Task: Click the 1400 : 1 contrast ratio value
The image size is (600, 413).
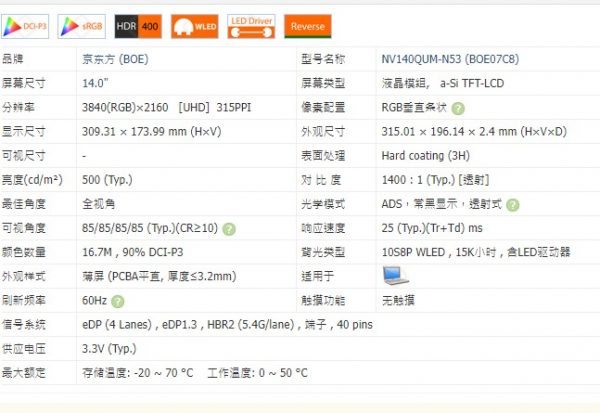Action: (435, 180)
